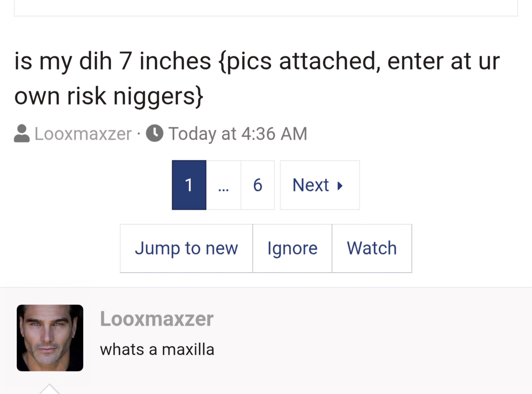Screen dimensions: 532x394
Task: Open the page jump ellipsis control
Action: 223,188
